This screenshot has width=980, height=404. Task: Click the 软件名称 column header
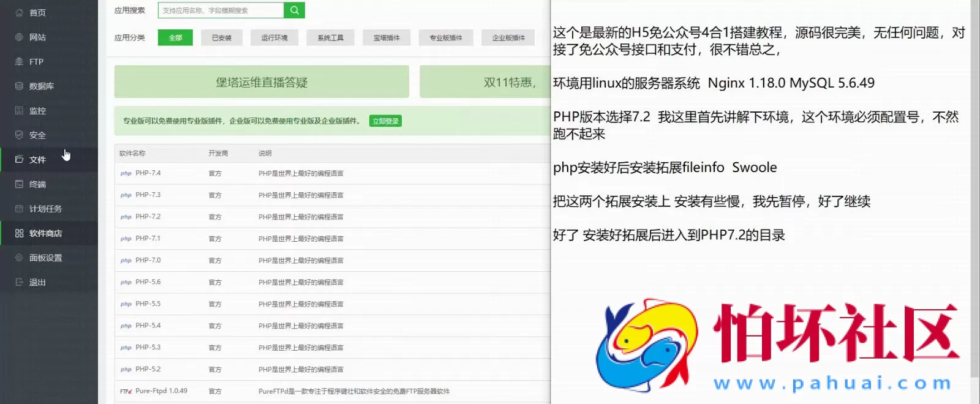[x=132, y=153]
